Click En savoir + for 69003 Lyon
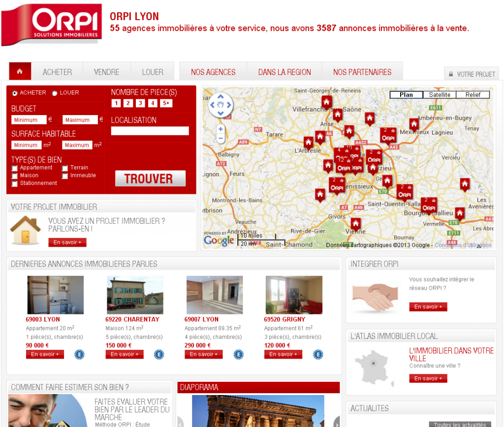Viewport: 504px width, 427px height. [x=45, y=354]
